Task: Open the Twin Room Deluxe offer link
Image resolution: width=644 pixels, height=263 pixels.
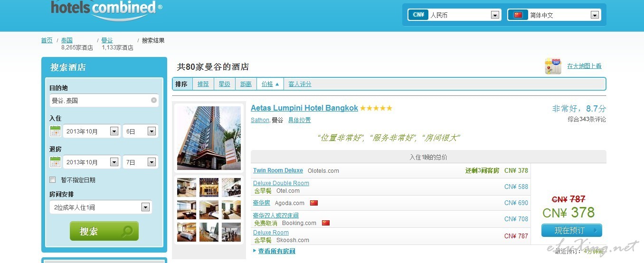Action: coord(278,170)
